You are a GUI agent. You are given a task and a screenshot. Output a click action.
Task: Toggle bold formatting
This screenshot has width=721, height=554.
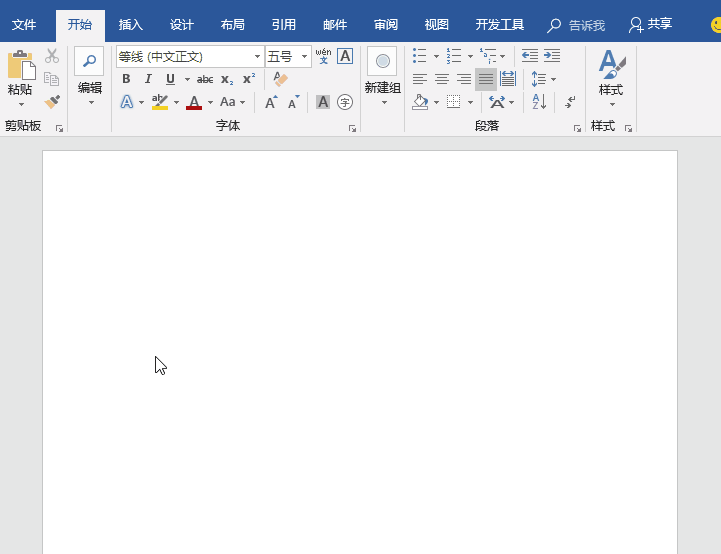click(126, 79)
